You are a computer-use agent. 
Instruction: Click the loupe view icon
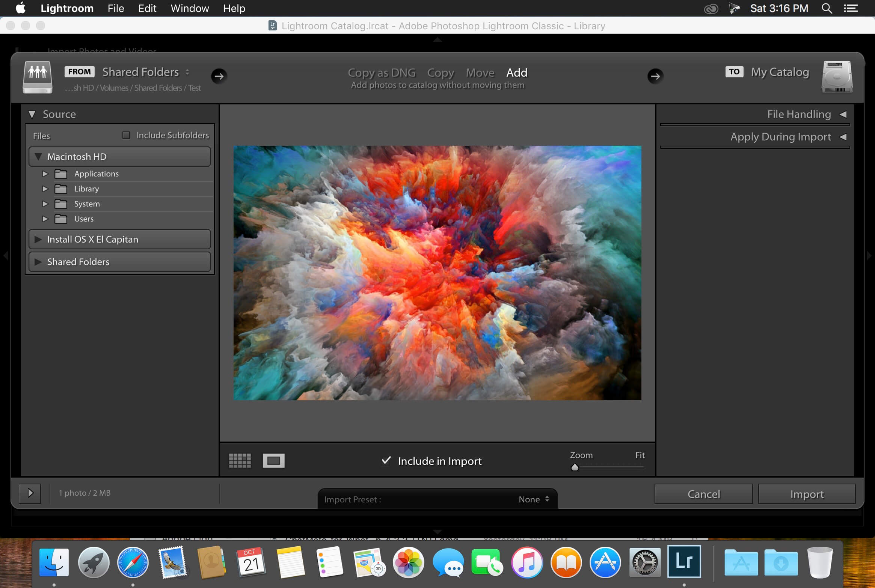(x=275, y=460)
